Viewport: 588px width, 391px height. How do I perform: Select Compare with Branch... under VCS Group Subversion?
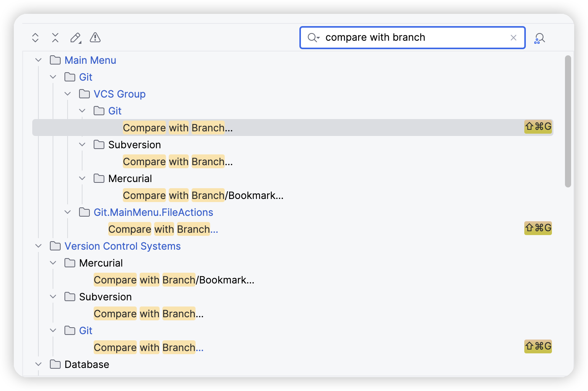coord(178,162)
